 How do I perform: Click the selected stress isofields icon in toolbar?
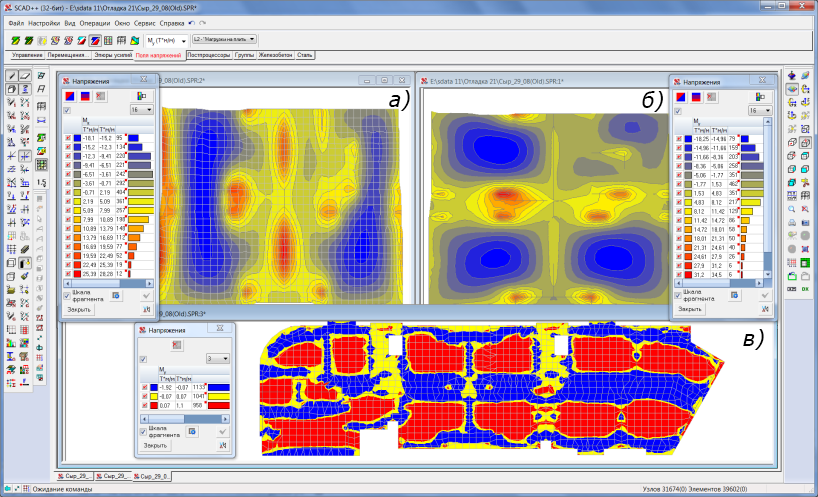(94, 39)
